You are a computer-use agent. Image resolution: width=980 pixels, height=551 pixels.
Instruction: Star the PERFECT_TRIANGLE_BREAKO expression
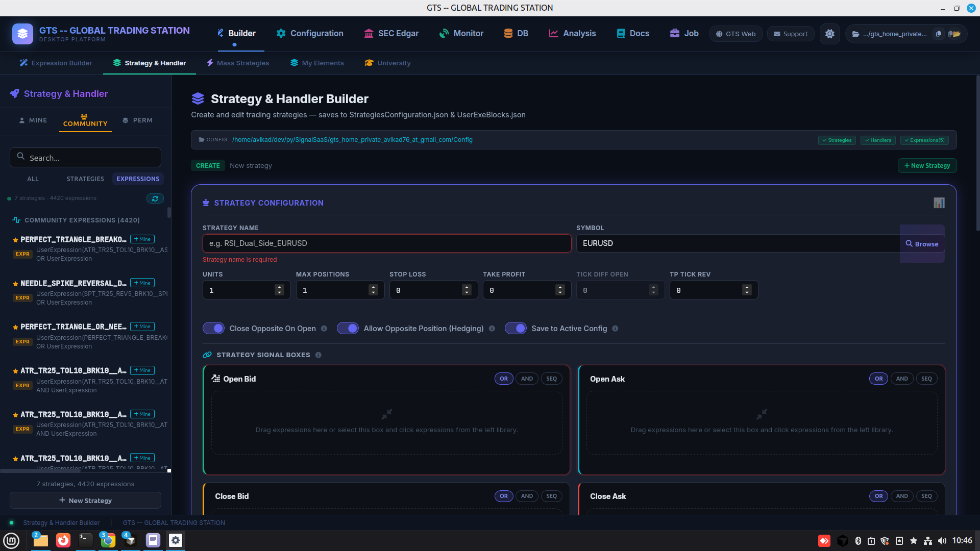click(15, 240)
